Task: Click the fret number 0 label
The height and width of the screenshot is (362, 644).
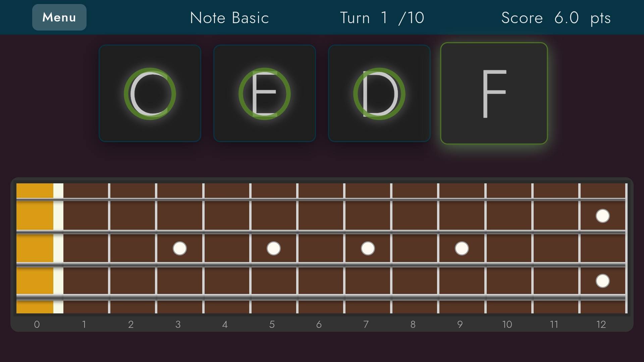Action: pyautogui.click(x=37, y=324)
